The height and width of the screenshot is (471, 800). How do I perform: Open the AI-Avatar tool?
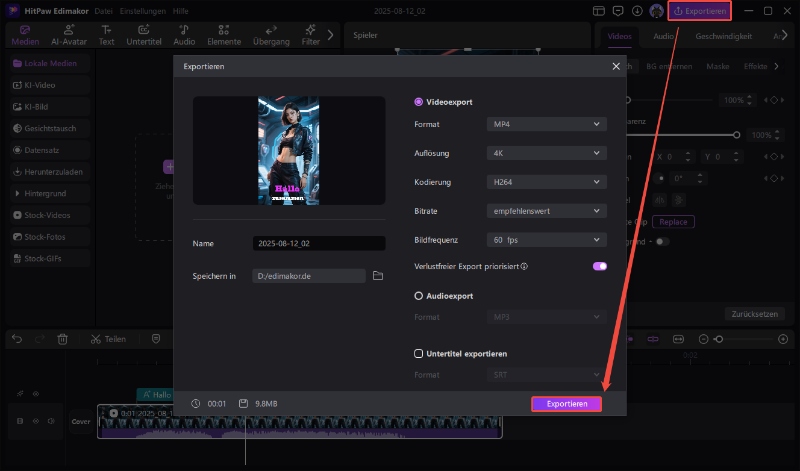[x=69, y=36]
